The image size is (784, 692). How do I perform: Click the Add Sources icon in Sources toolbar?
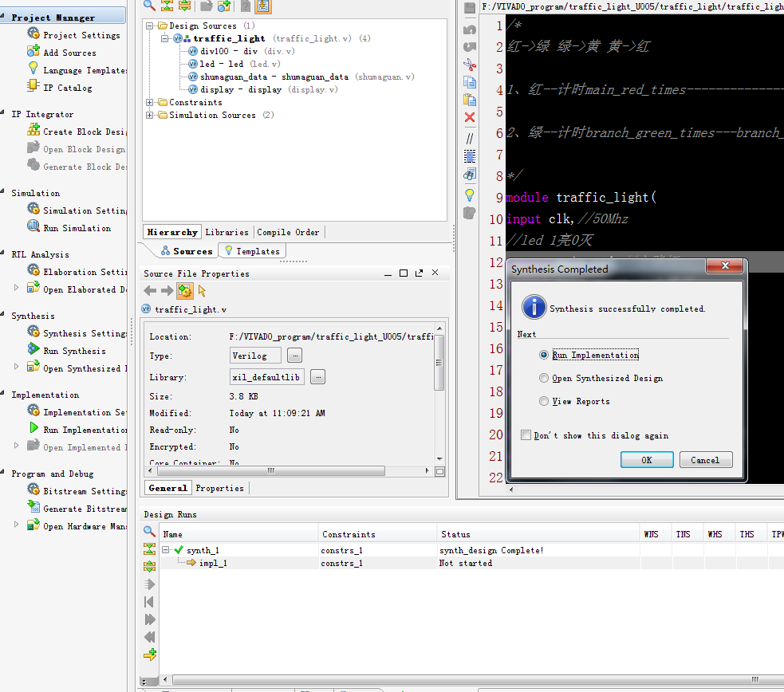[x=225, y=6]
